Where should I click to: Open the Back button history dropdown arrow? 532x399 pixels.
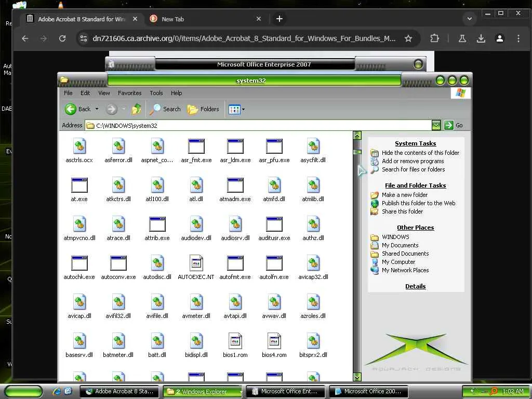97,109
